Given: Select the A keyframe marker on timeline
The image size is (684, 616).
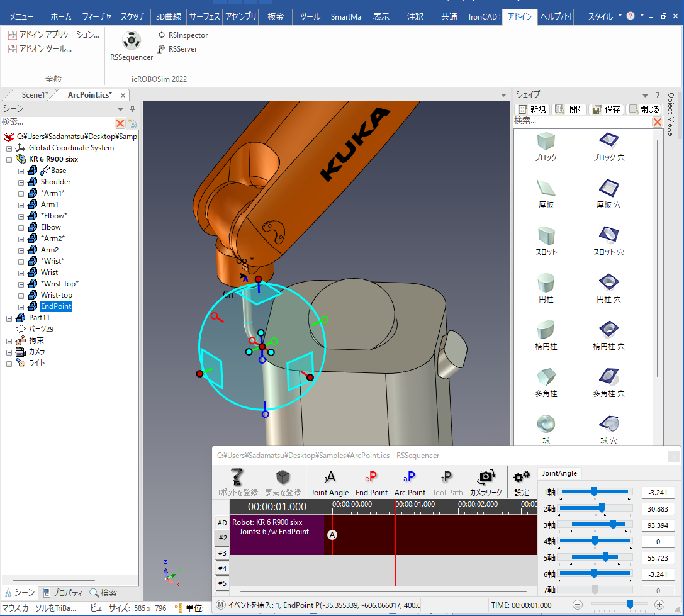Looking at the screenshot, I should (x=333, y=535).
